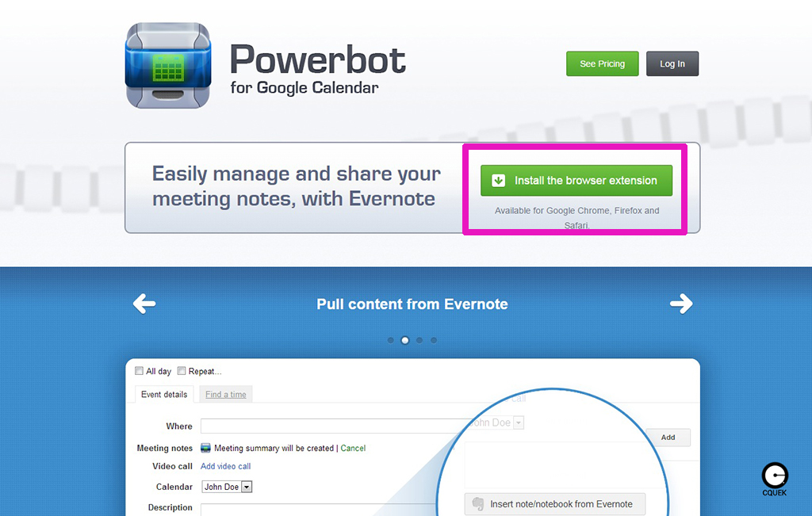Viewport: 812px width, 516px height.
Task: Install the browser extension
Action: [576, 181]
